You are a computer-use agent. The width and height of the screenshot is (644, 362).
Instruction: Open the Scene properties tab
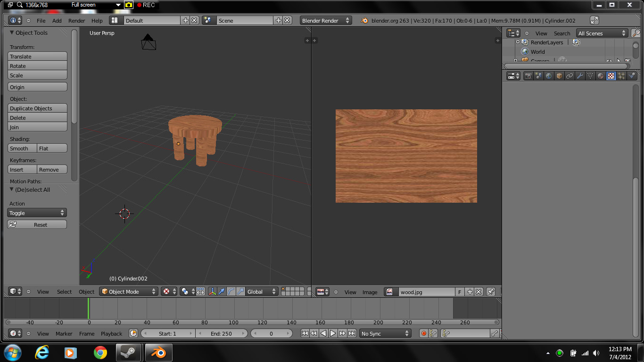539,76
